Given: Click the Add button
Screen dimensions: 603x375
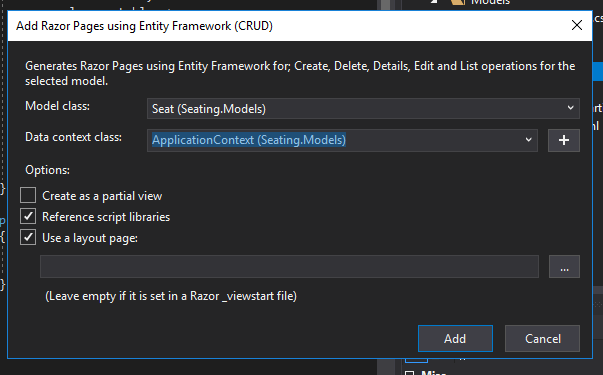Looking at the screenshot, I should pyautogui.click(x=455, y=338).
